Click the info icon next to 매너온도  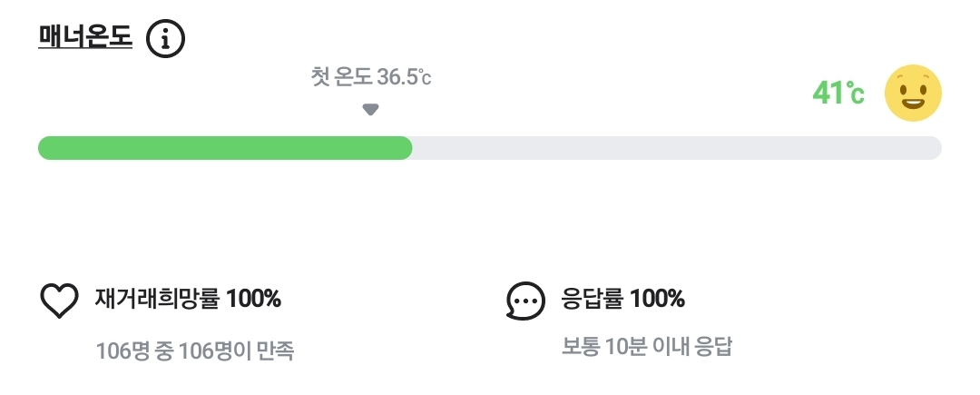165,38
